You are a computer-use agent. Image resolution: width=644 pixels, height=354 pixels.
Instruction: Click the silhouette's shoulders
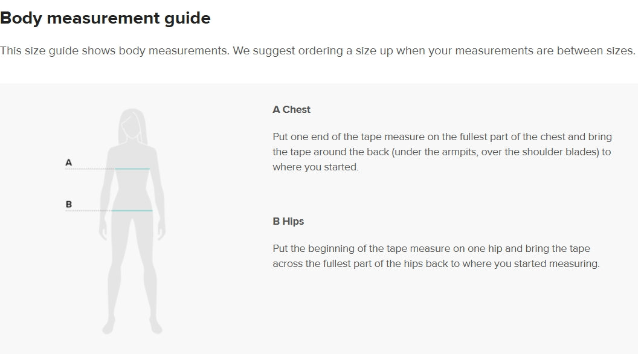132,148
